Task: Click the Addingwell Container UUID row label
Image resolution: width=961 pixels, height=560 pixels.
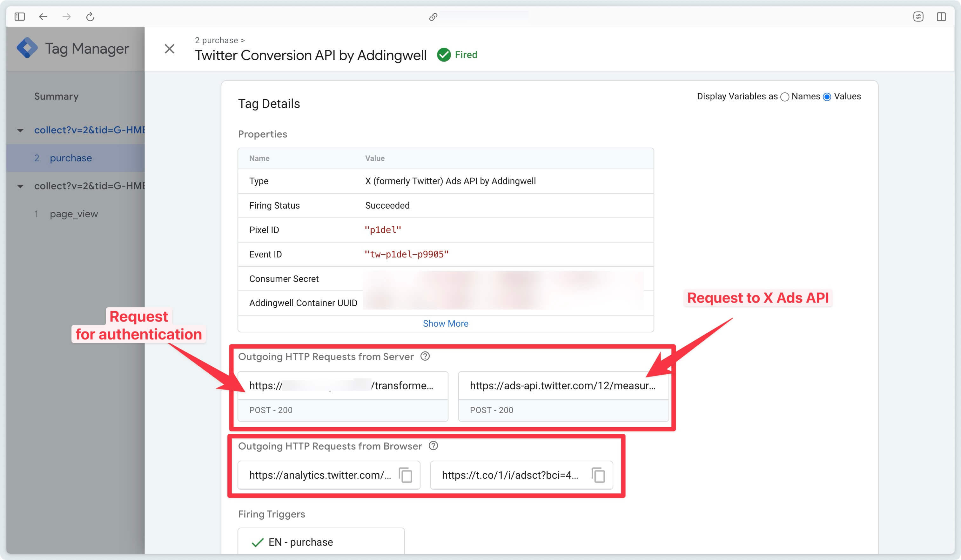Action: pos(303,303)
